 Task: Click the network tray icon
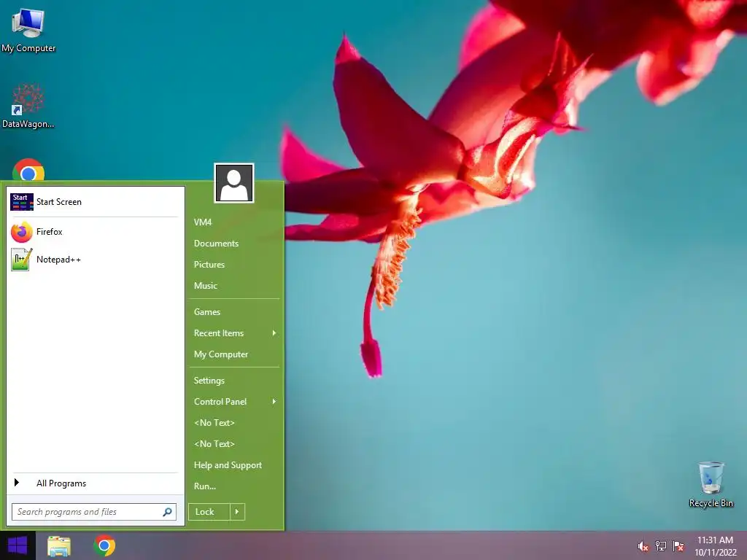click(660, 546)
